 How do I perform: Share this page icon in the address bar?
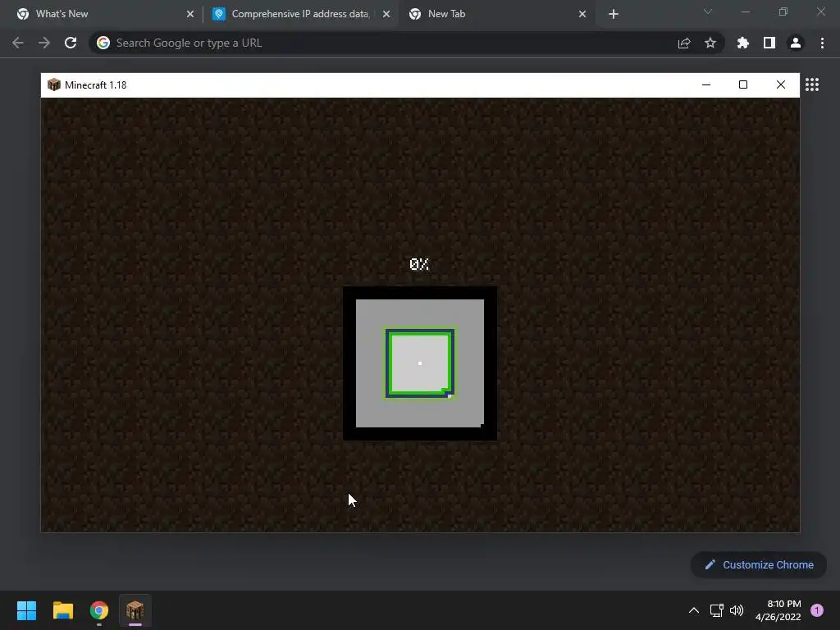pos(684,43)
